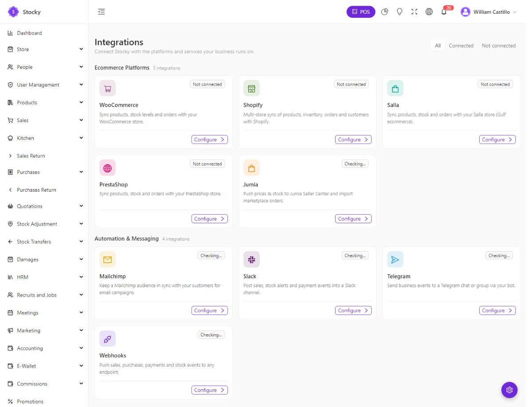Expand the Sales menu chevron

tap(81, 120)
